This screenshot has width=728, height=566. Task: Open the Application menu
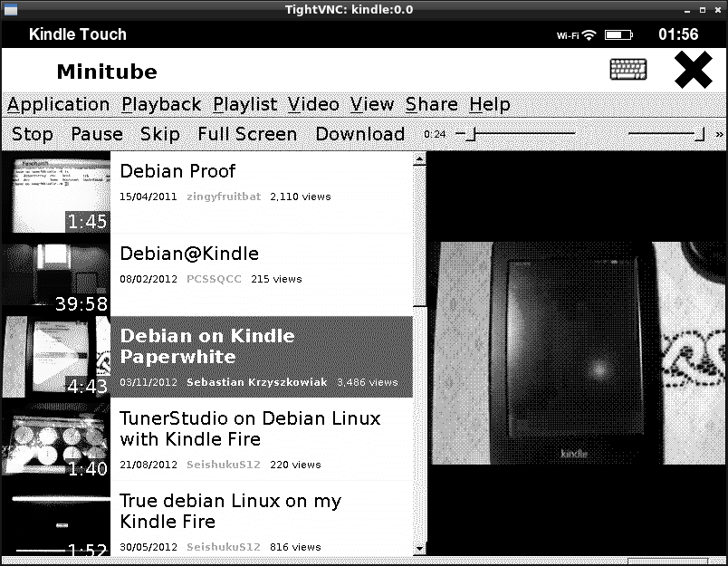(59, 104)
